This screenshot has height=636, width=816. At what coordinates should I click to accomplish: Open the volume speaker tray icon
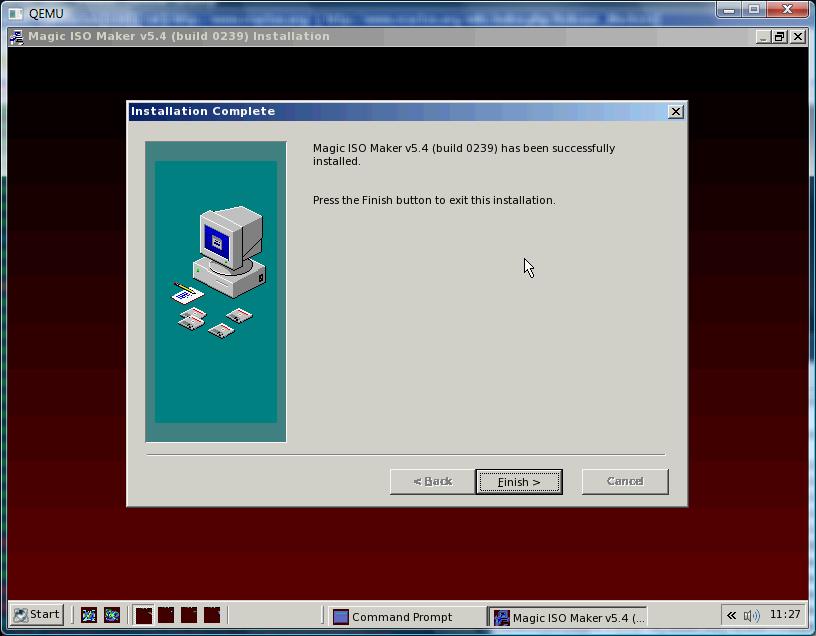pos(751,615)
